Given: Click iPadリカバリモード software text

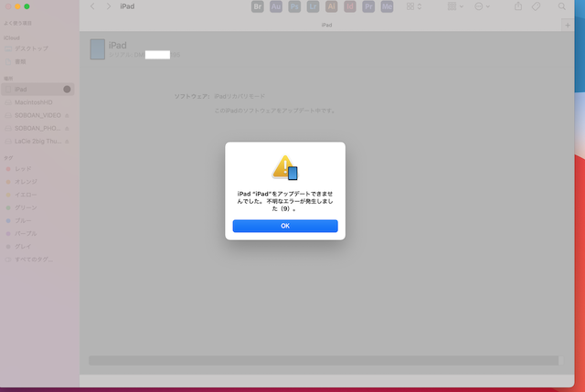Looking at the screenshot, I should [x=239, y=96].
